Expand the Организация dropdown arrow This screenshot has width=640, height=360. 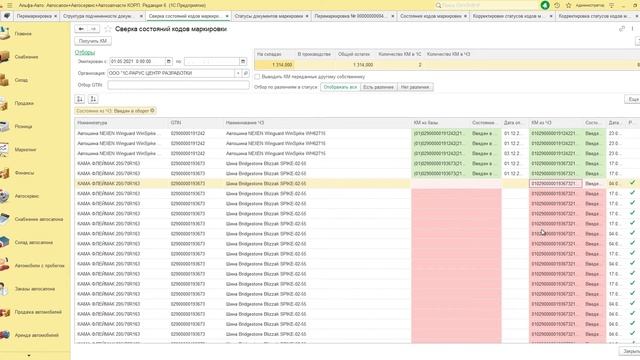[238, 73]
